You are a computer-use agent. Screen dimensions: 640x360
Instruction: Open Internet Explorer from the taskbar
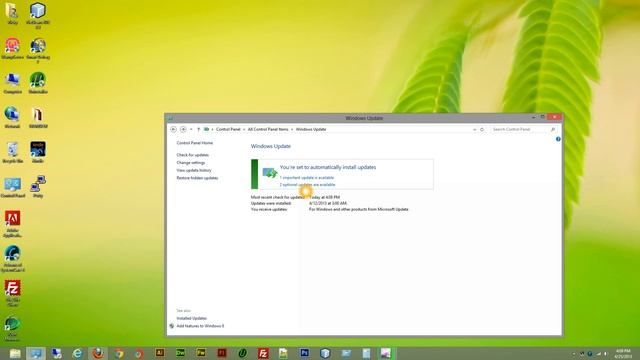77,353
